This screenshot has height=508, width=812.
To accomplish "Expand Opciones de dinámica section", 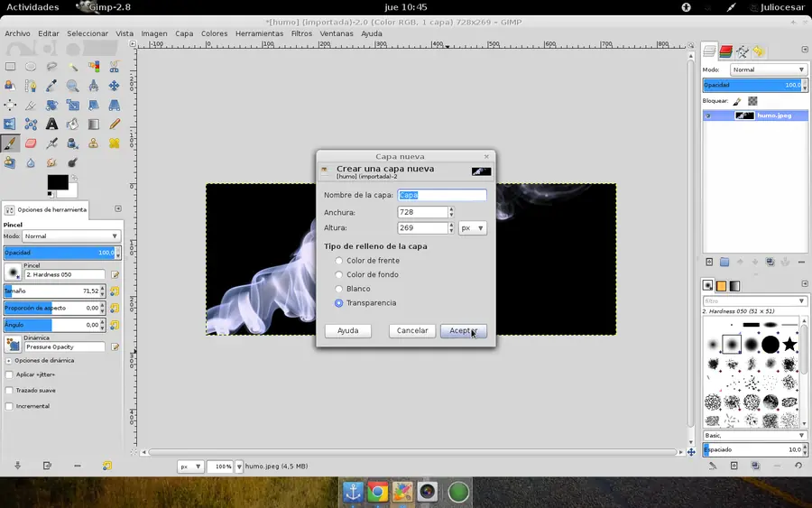I will click(x=9, y=360).
